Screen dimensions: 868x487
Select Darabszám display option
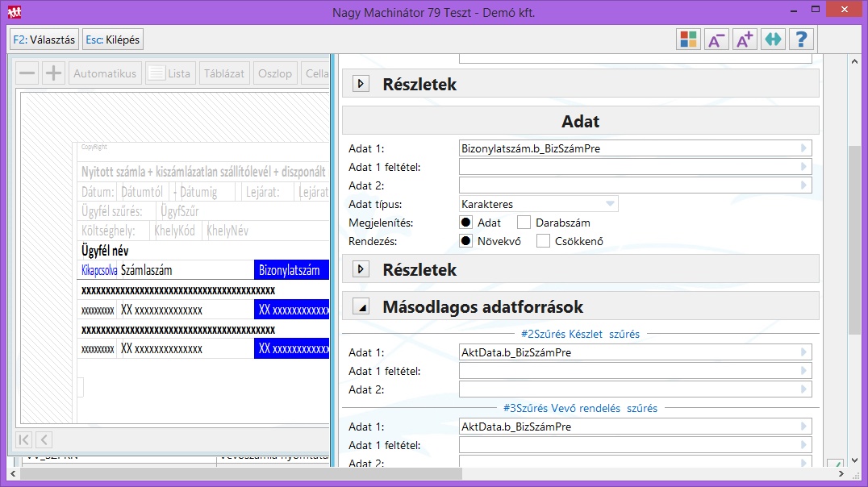524,223
